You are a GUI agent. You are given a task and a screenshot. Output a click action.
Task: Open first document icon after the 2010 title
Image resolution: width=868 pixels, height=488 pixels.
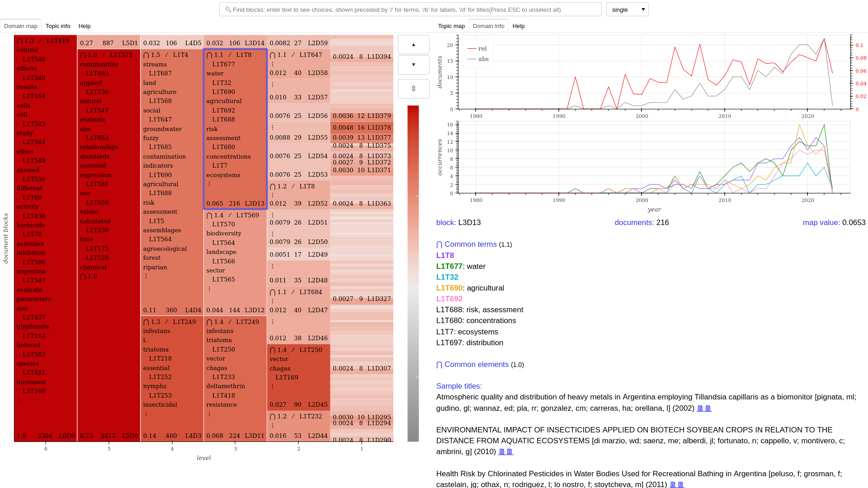(x=501, y=452)
